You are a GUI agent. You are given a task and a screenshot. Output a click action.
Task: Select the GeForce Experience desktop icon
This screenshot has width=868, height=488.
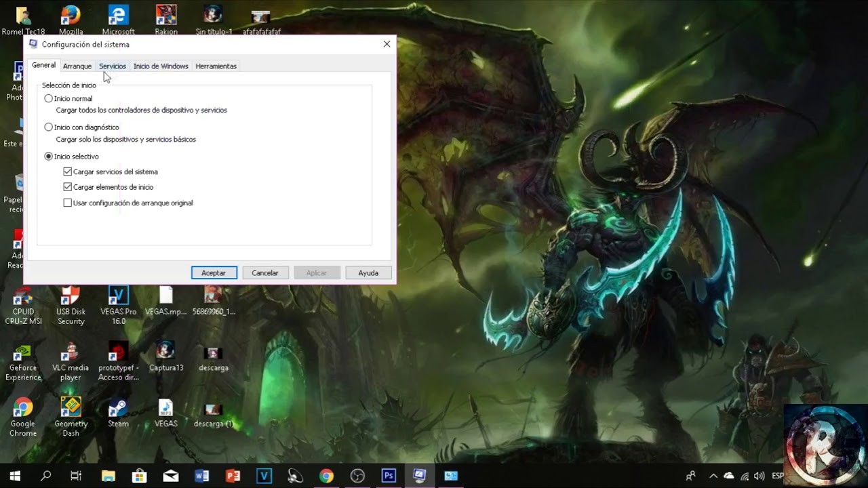23,362
